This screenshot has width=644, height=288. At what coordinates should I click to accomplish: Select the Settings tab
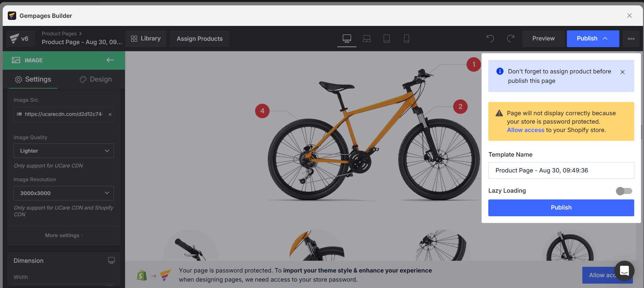pos(33,79)
